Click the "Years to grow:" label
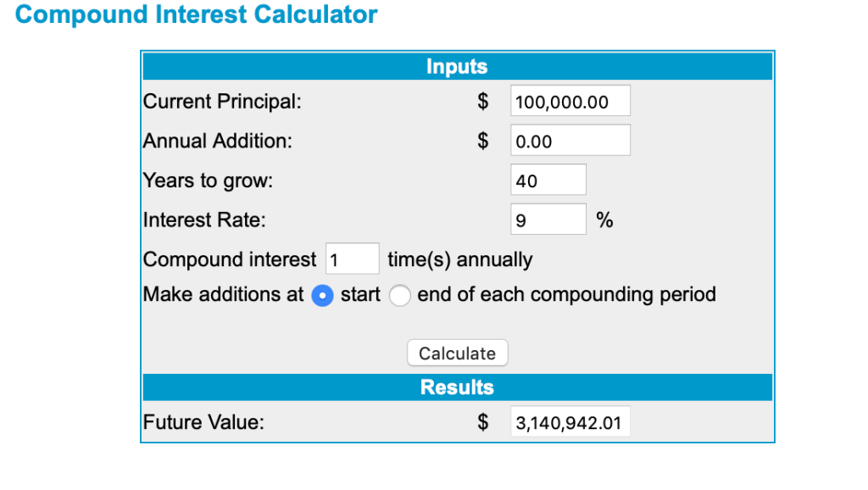The height and width of the screenshot is (490, 868). [x=208, y=181]
